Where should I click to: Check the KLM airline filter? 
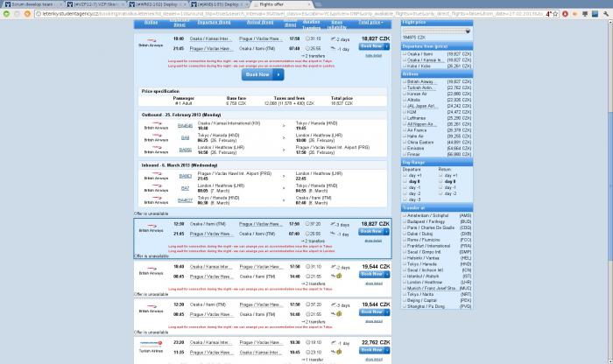coord(405,112)
